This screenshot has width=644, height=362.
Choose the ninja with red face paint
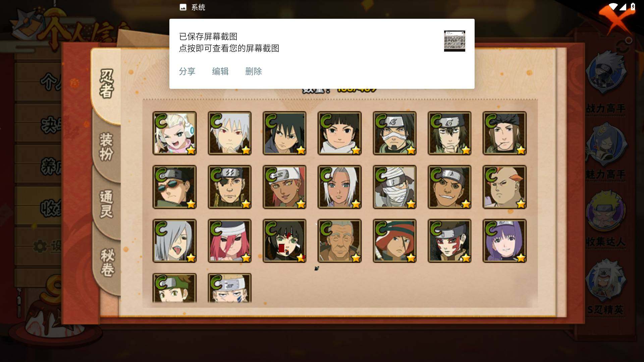point(449,241)
